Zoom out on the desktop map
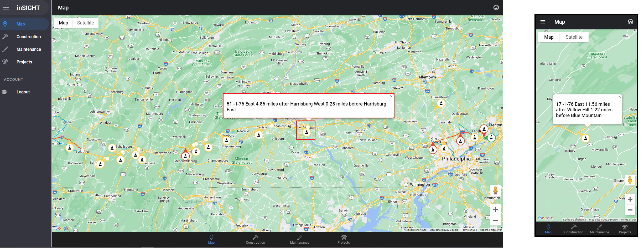Image resolution: width=644 pixels, height=251 pixels. [x=495, y=220]
